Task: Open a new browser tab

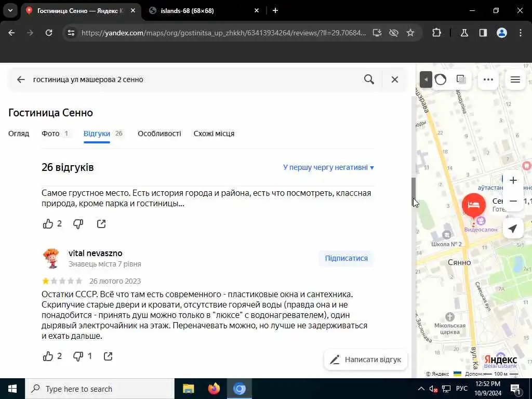Action: coord(275,10)
